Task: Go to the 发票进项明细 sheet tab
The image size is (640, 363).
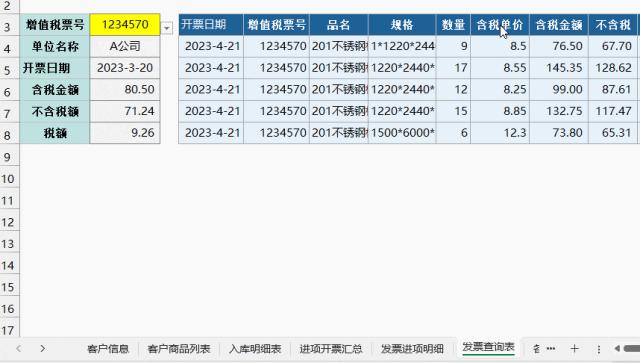Action: [412, 349]
